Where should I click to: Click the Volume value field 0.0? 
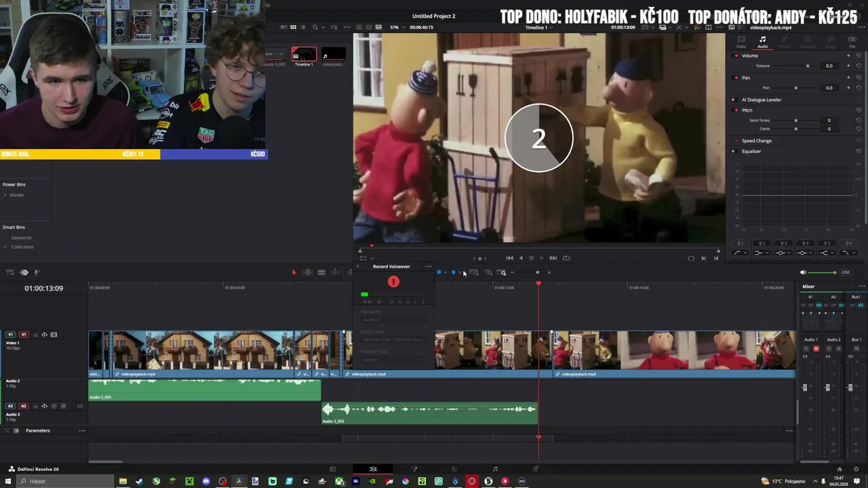(x=829, y=66)
